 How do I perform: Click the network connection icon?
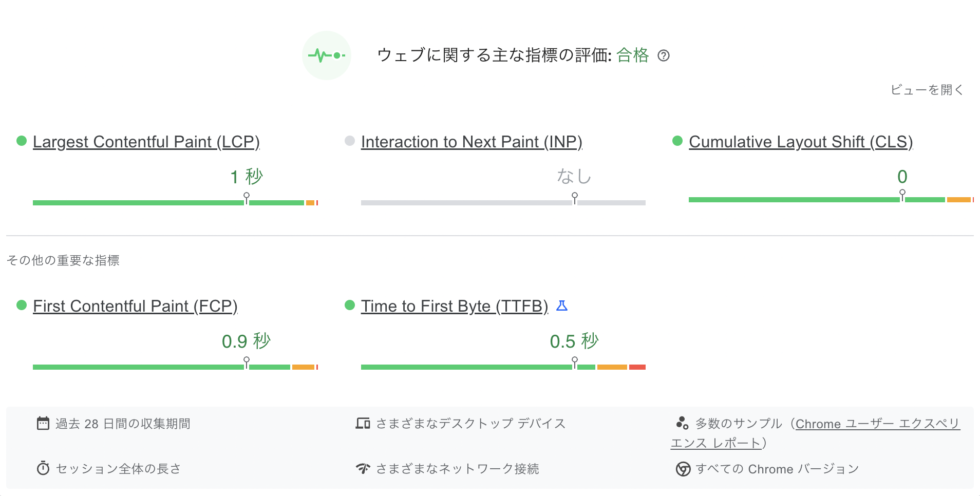(363, 468)
